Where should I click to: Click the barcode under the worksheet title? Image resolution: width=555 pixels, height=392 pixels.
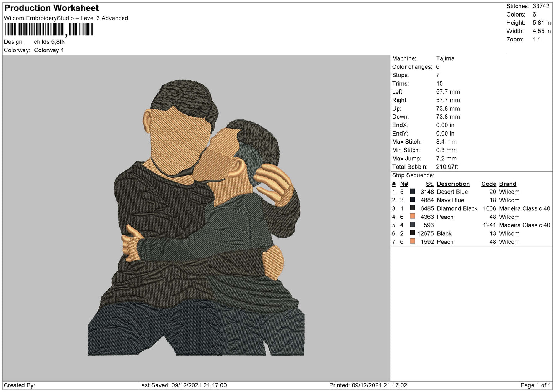tap(50, 30)
